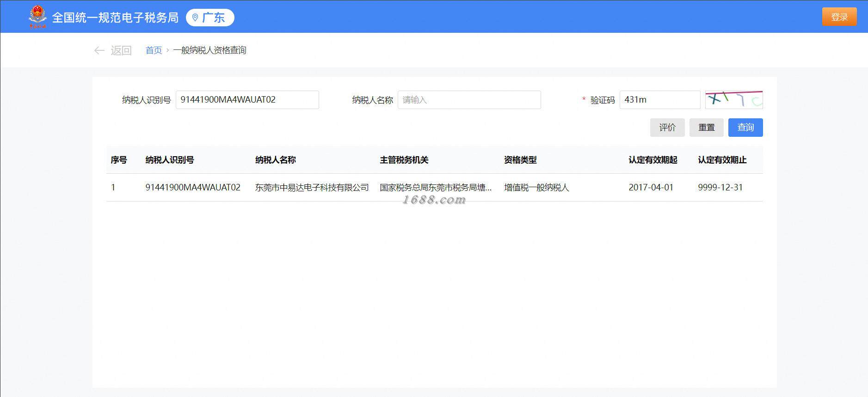
Task: Click the 全国统一规范电子税务局 site title
Action: coord(115,18)
